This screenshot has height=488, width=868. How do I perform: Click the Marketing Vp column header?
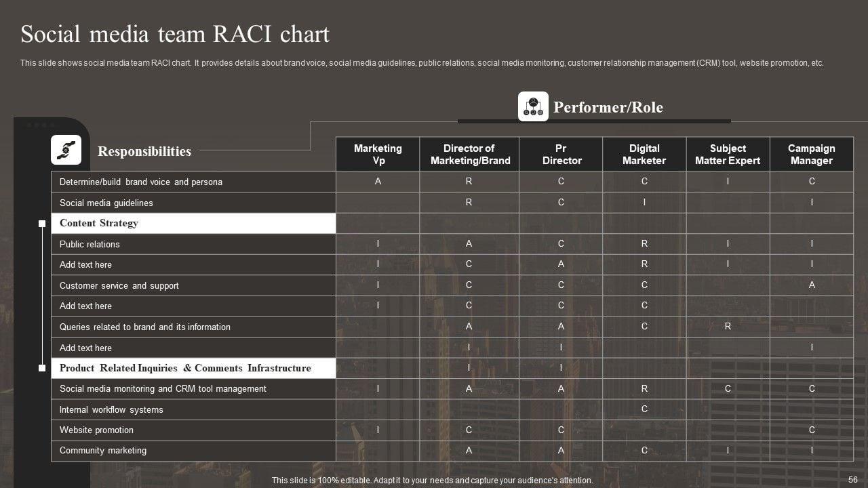[378, 155]
